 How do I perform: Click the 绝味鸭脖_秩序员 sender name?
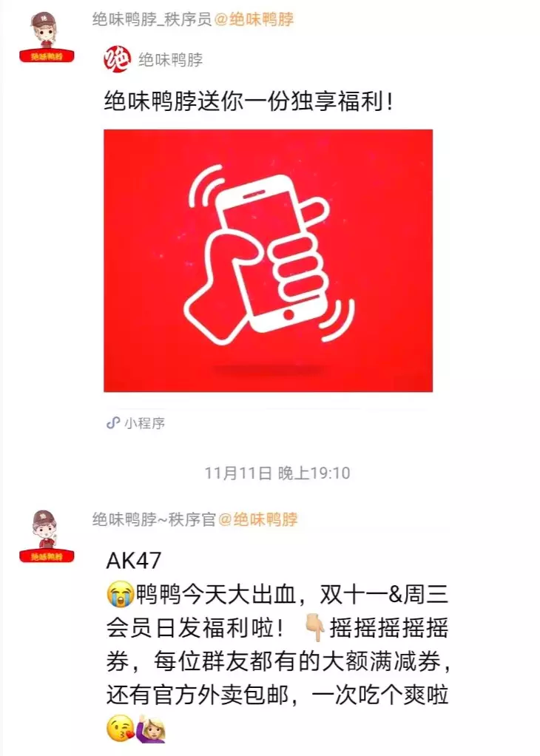(152, 19)
